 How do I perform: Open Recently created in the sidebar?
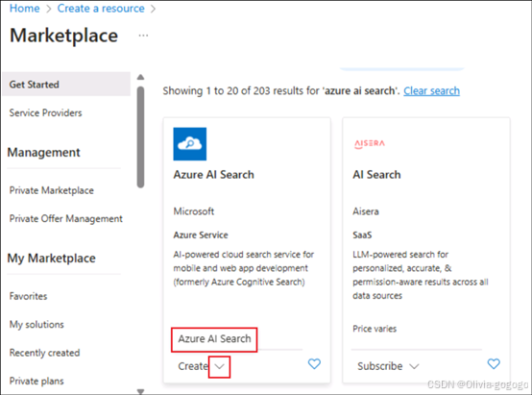44,353
